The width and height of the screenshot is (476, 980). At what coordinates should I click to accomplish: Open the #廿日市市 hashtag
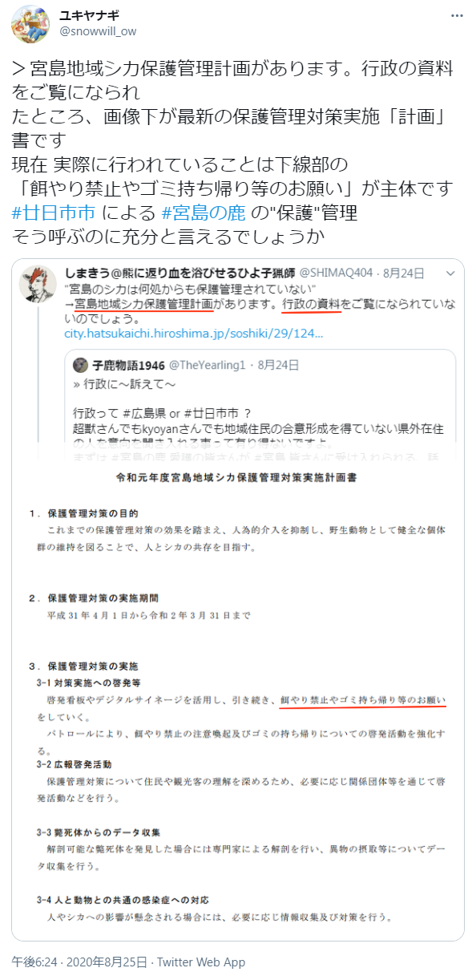54,214
